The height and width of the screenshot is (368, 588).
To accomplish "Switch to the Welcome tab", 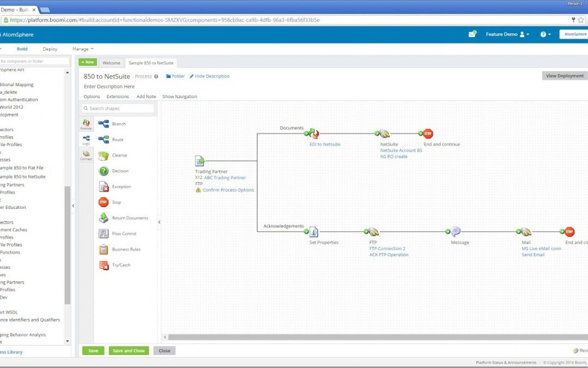I will [112, 63].
